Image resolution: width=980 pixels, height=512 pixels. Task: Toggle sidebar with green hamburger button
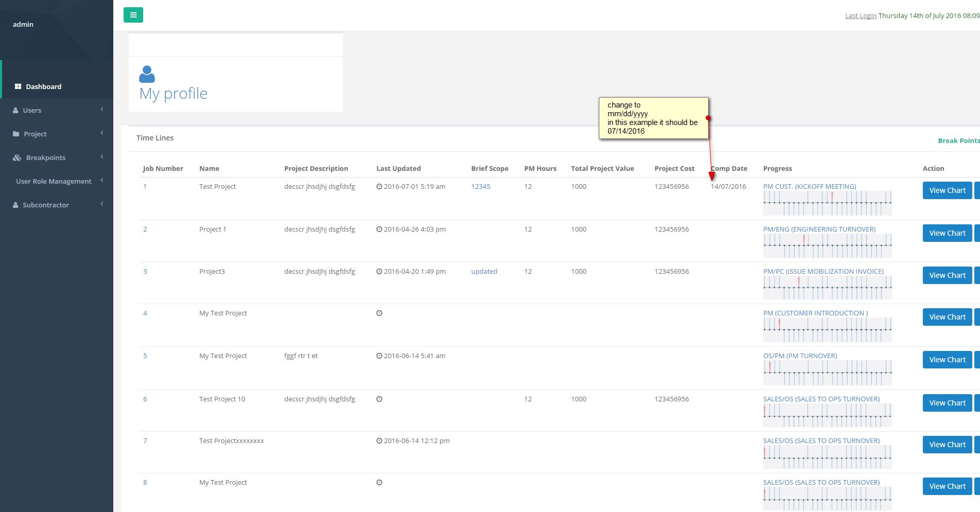133,15
